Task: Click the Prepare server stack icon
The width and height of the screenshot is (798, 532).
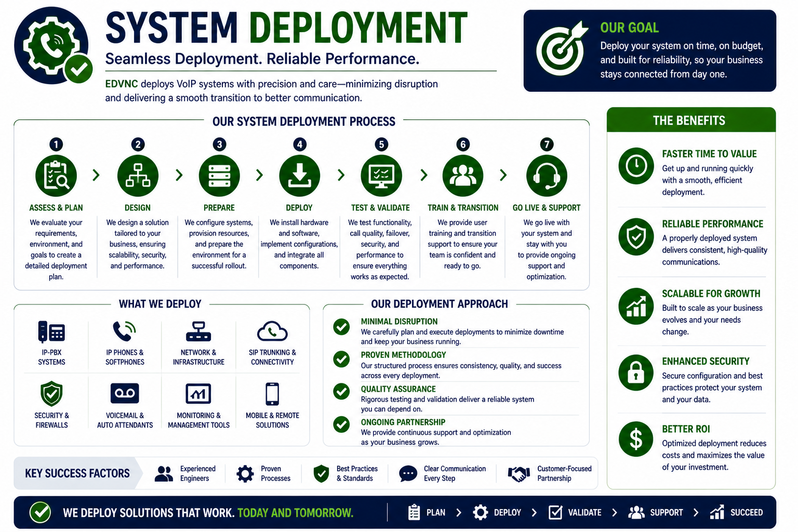Action: 219,176
